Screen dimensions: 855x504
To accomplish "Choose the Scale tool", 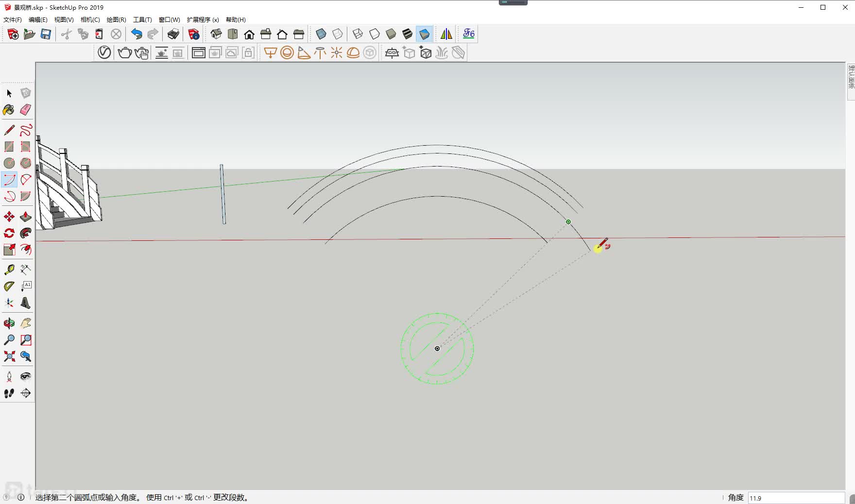I will pos(9,250).
